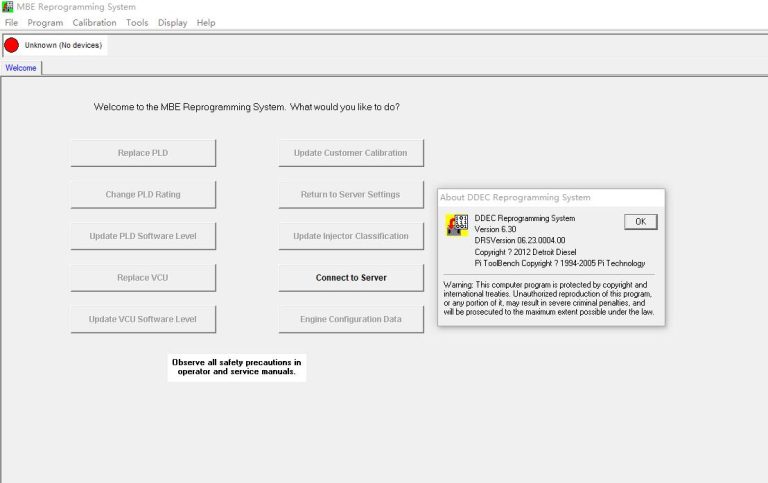Select the Welcome tab

(x=21, y=68)
